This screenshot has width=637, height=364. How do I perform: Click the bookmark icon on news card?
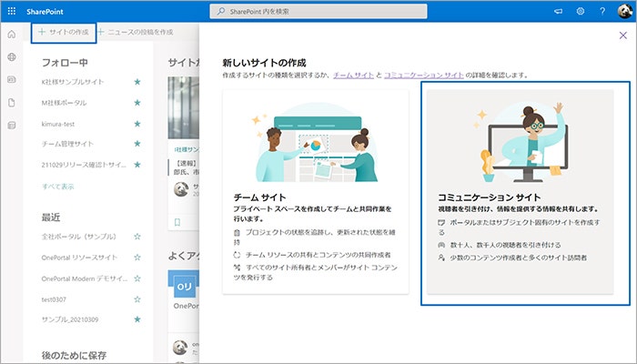177,222
